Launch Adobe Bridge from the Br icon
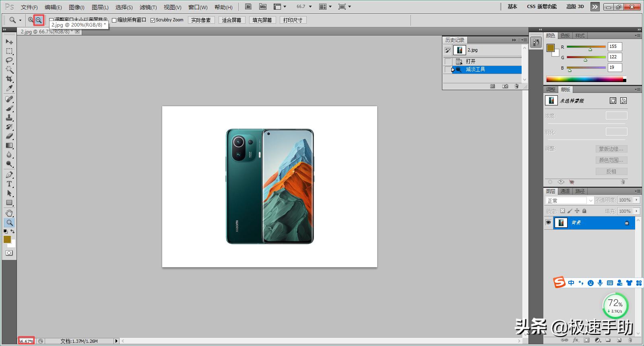The height and width of the screenshot is (346, 644). 248,7
